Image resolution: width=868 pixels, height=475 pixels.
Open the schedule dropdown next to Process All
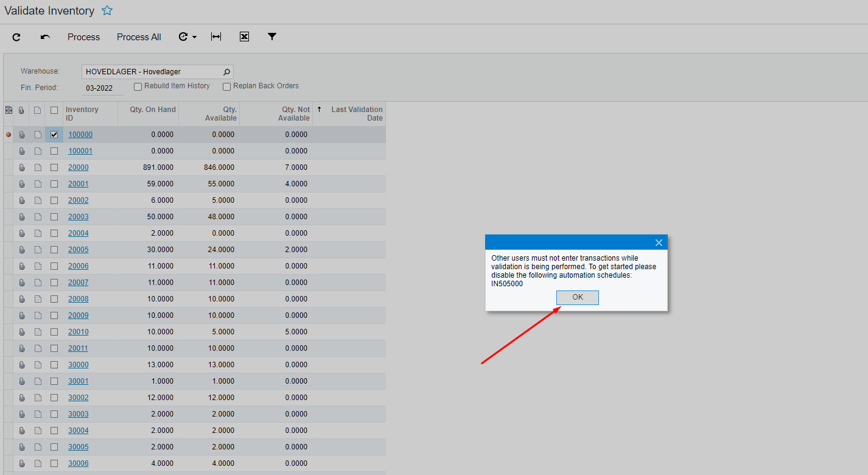(x=195, y=37)
